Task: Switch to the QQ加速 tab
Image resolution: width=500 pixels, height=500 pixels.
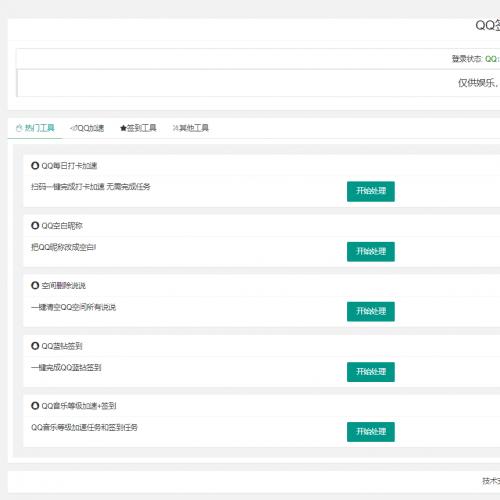Action: click(x=87, y=128)
